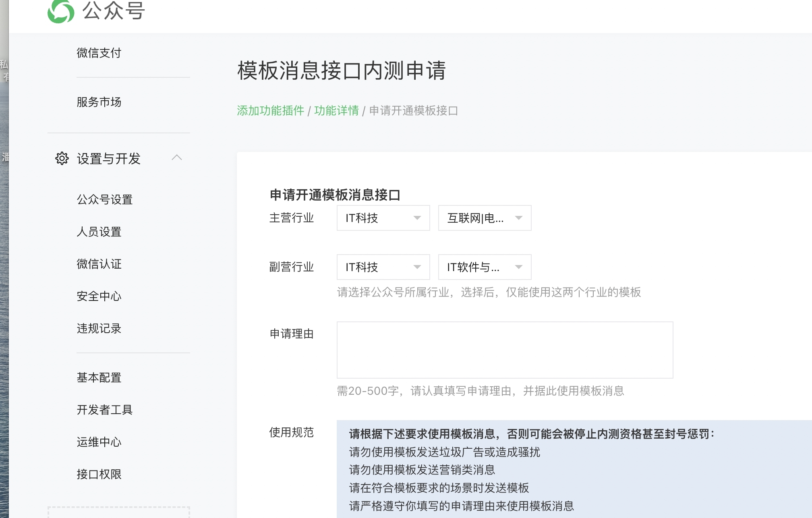Open 微信支付 in the sidebar
This screenshot has height=518, width=812.
(99, 53)
